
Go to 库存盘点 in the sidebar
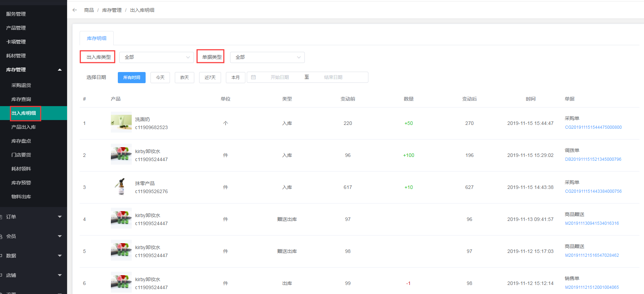pyautogui.click(x=21, y=141)
